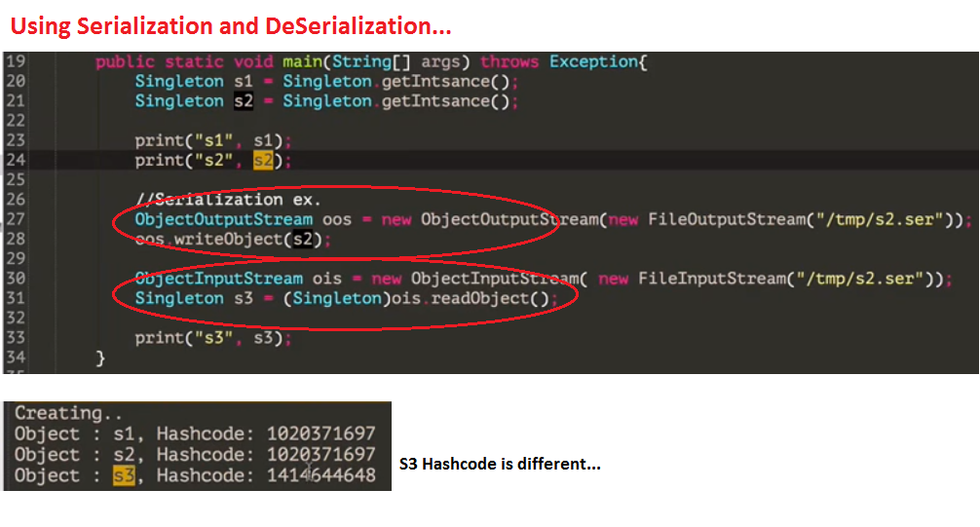Click variable 's1' in the declaration on line 20
980x527 pixels.
point(244,81)
